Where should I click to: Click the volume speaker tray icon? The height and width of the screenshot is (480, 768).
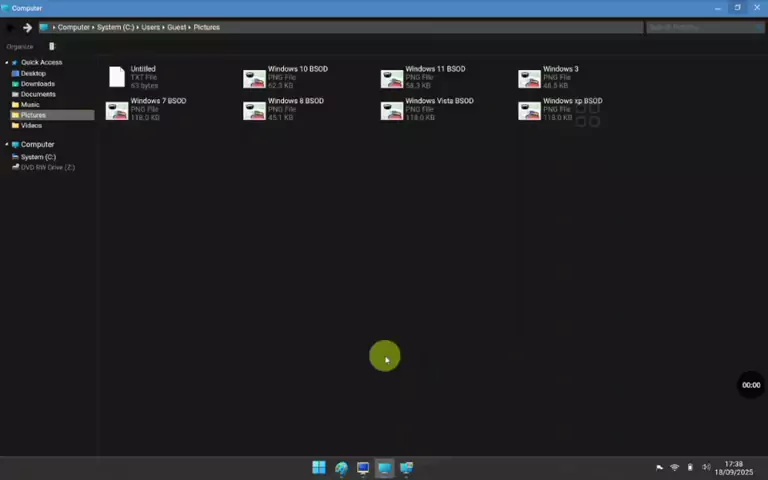pyautogui.click(x=706, y=467)
